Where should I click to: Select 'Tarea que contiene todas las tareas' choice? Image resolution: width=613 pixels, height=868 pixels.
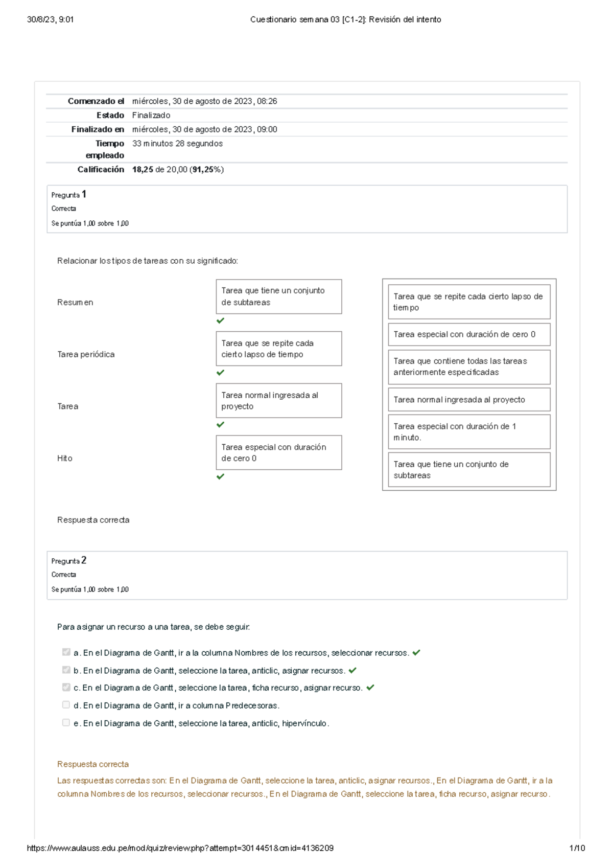click(469, 367)
